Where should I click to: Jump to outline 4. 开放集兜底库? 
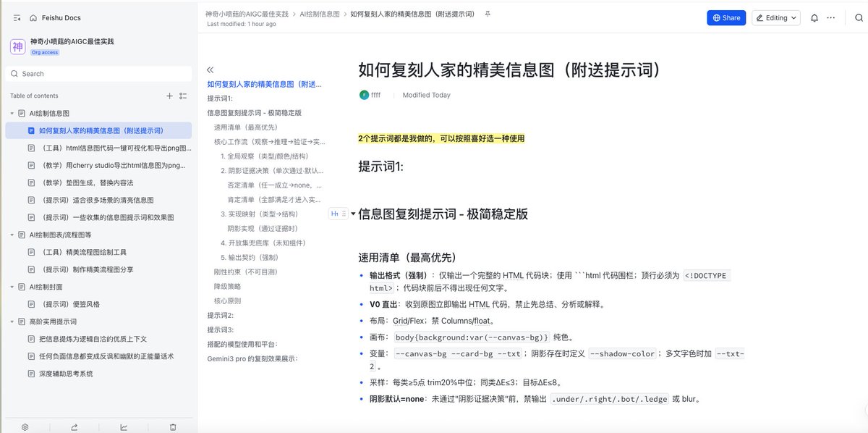coord(263,243)
